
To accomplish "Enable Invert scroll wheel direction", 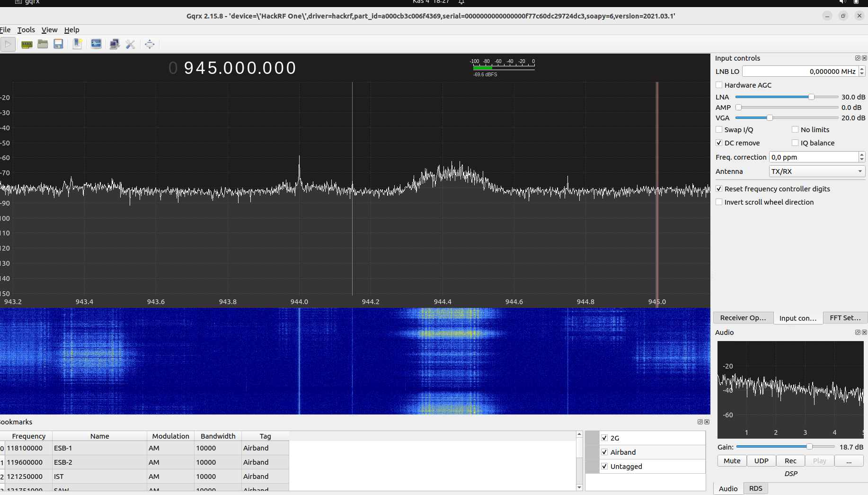I will coord(719,202).
